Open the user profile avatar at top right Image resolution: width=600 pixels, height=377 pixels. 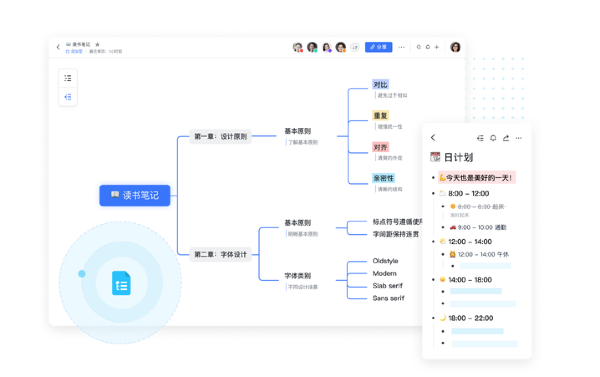455,47
